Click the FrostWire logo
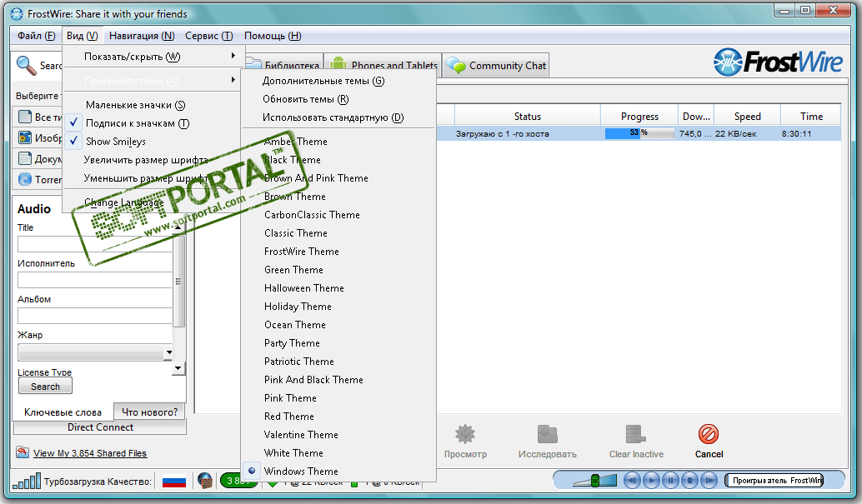862x504 pixels. click(x=777, y=62)
